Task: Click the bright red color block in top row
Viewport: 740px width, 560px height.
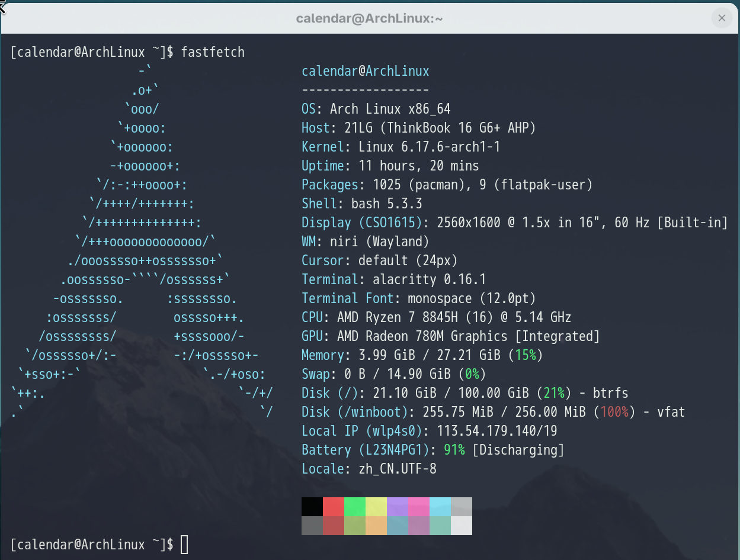Action: (x=334, y=507)
